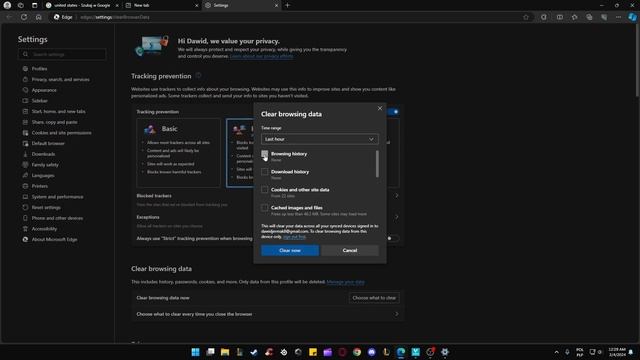
Task: Open the Windows Start menu
Action: tap(195, 352)
